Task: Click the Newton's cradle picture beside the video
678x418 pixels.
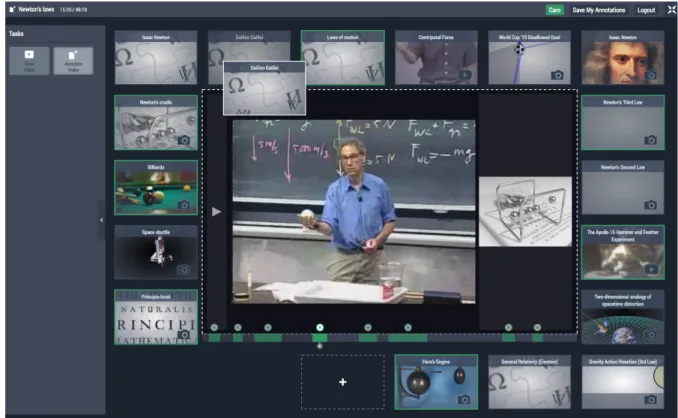Action: (x=525, y=211)
